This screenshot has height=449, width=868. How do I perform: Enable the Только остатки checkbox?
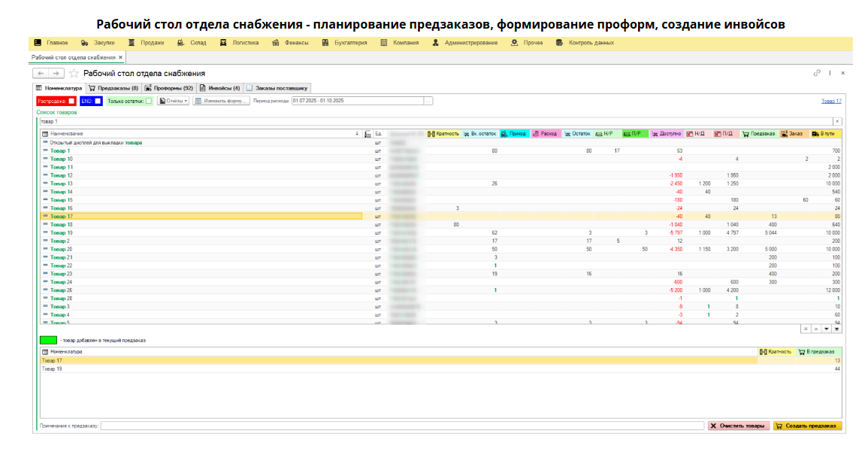149,101
